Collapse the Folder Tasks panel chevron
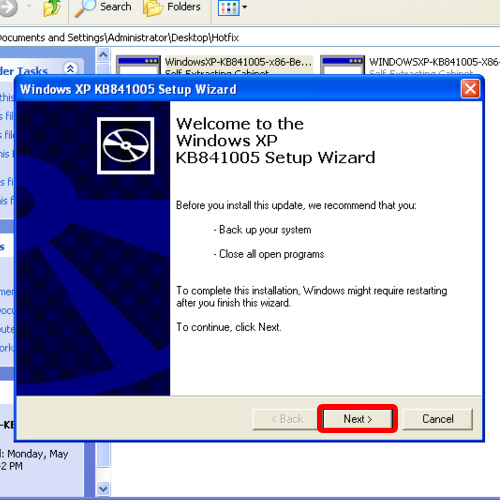 tap(70, 69)
